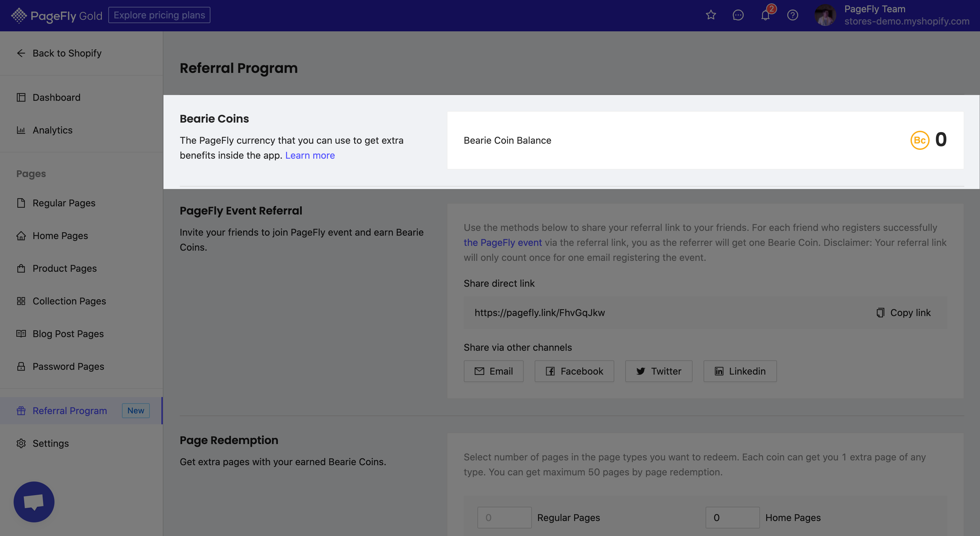Click the Pages sidebar section label
Image resolution: width=980 pixels, height=536 pixels.
point(31,174)
